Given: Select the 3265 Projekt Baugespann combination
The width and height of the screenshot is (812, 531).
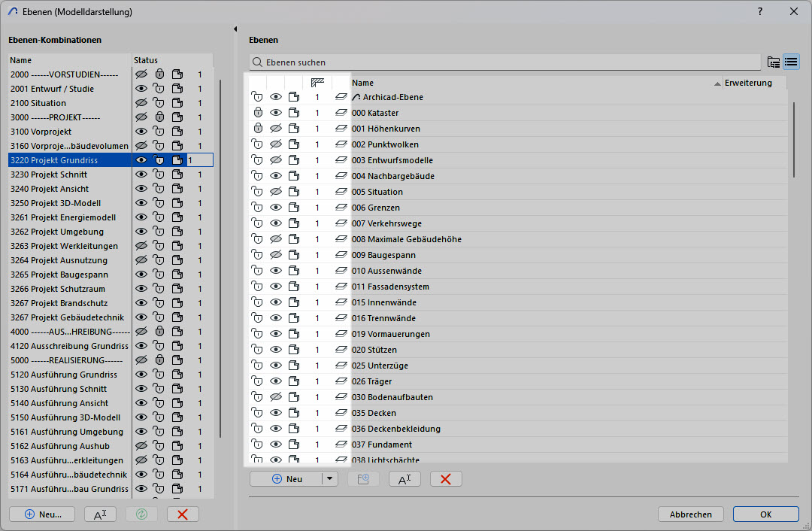Looking at the screenshot, I should tap(59, 275).
